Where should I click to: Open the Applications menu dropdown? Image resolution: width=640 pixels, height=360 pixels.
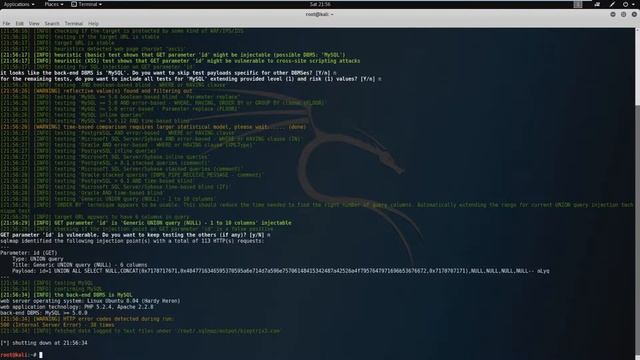19,4
